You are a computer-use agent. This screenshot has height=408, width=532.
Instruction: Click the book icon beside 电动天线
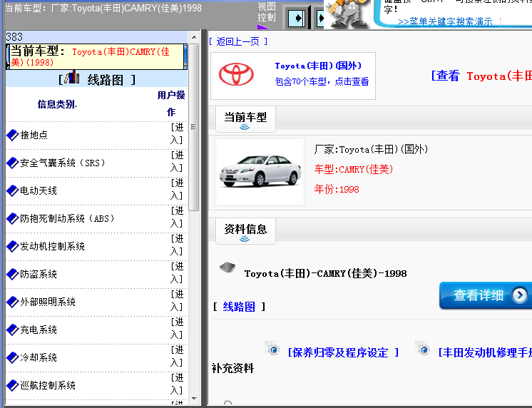[13, 190]
